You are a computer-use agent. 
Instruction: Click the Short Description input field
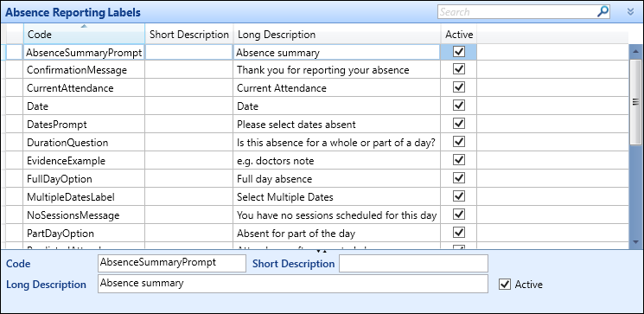tap(413, 263)
